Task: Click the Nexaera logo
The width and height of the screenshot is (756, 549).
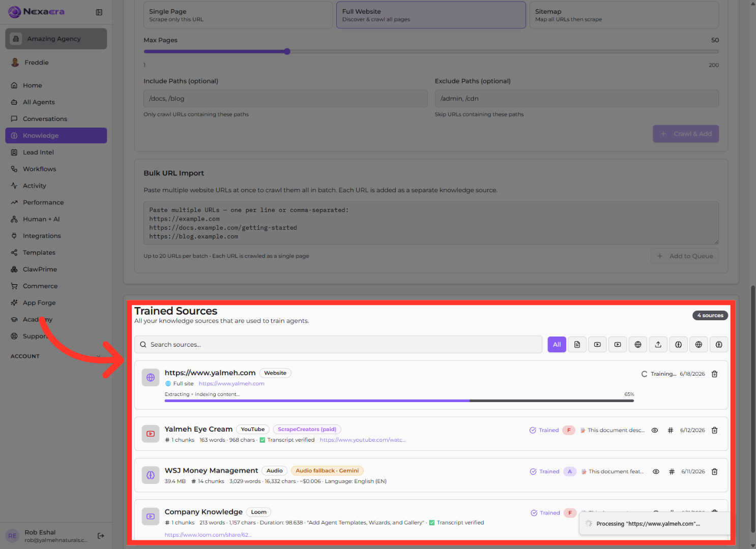Action: coord(37,12)
